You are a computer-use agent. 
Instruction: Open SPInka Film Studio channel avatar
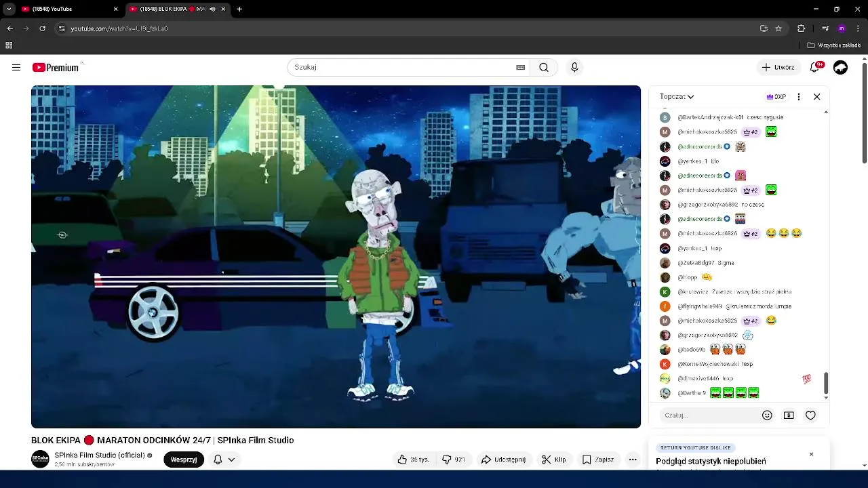coord(41,459)
